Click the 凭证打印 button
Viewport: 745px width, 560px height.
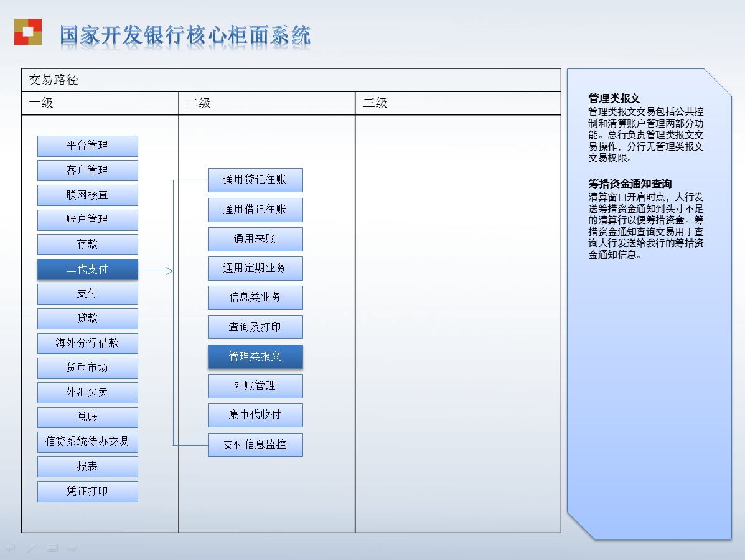tap(87, 492)
